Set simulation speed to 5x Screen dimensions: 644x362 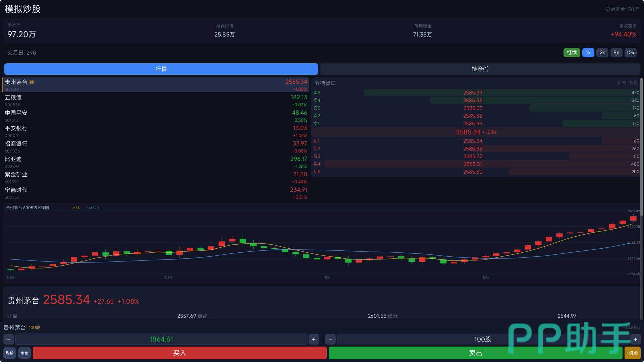[x=616, y=53]
